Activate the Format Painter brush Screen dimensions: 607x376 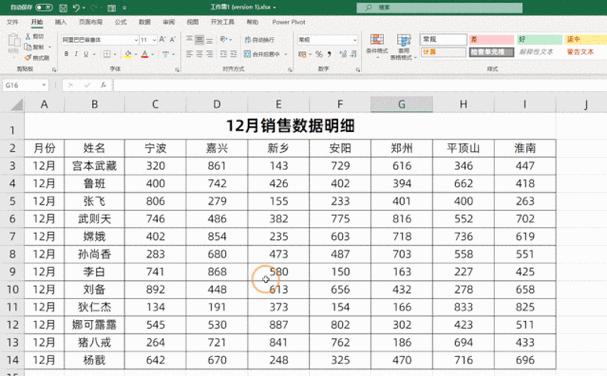(x=28, y=58)
